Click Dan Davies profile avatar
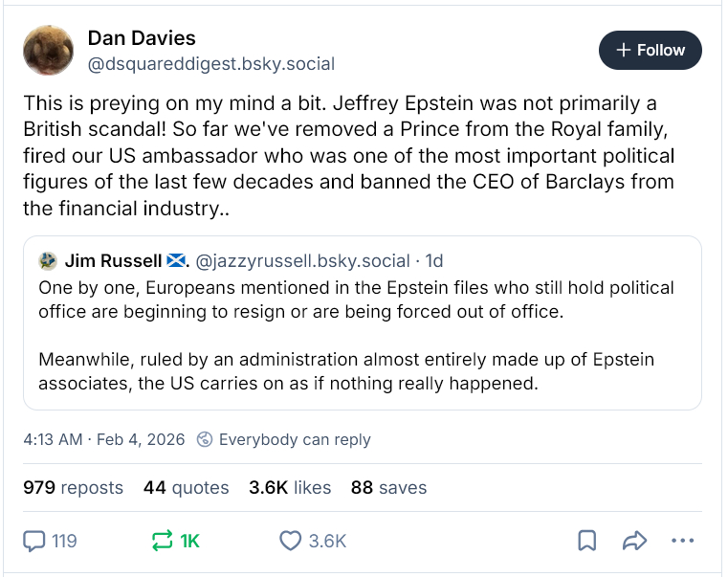Screen dimensions: 728x577 pyautogui.click(x=49, y=51)
